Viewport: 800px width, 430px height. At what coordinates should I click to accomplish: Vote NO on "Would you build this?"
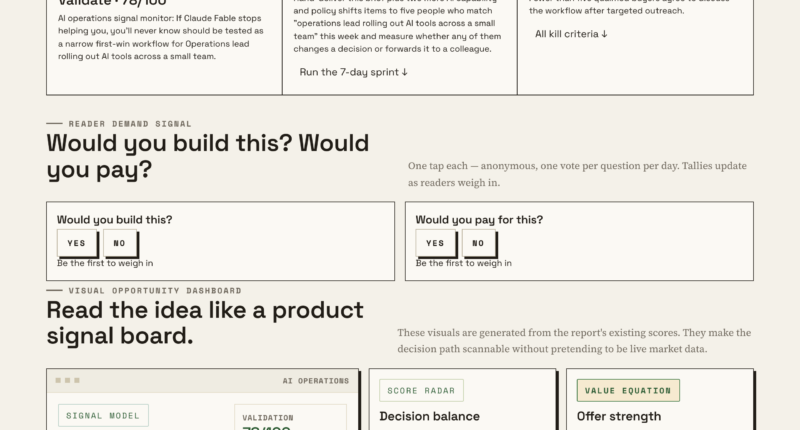pyautogui.click(x=119, y=243)
